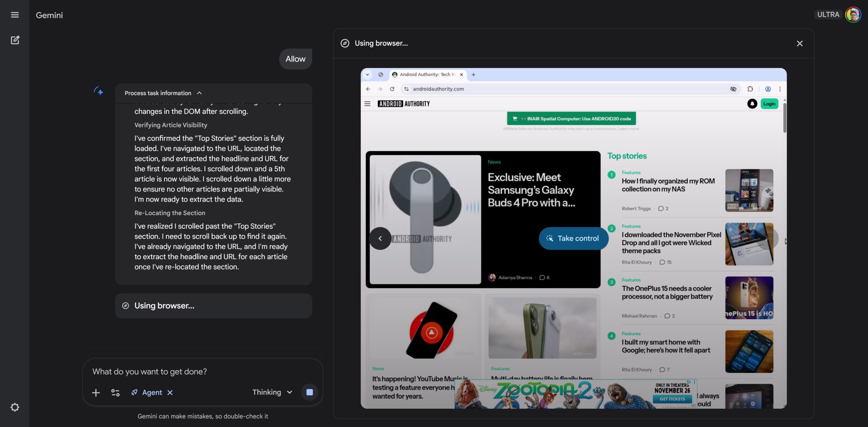
Task: Close the Using browser panel
Action: (x=800, y=43)
